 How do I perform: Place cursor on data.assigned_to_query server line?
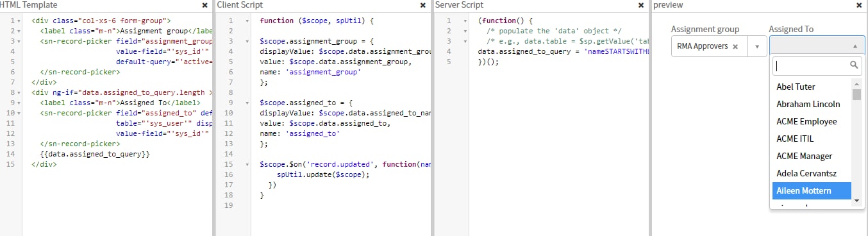click(x=563, y=52)
